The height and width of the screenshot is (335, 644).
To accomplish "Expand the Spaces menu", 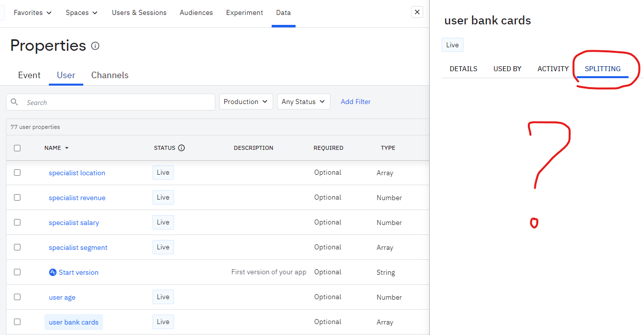I will click(x=82, y=12).
